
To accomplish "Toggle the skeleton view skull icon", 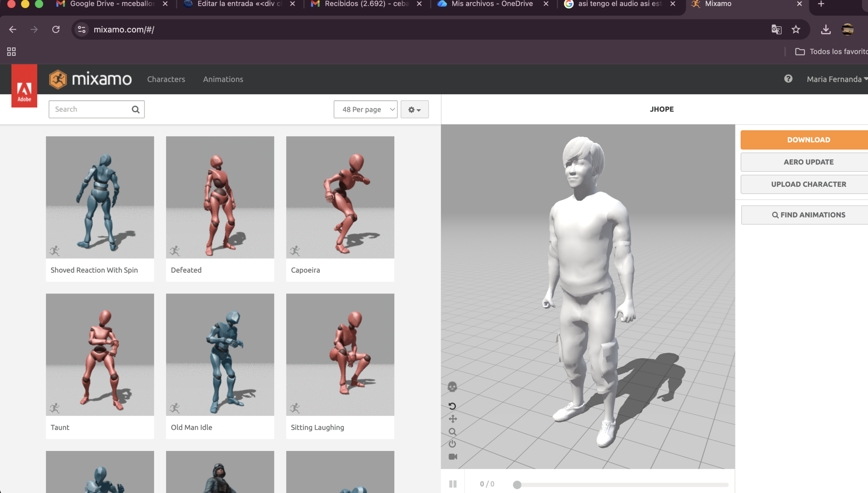I will coord(452,387).
